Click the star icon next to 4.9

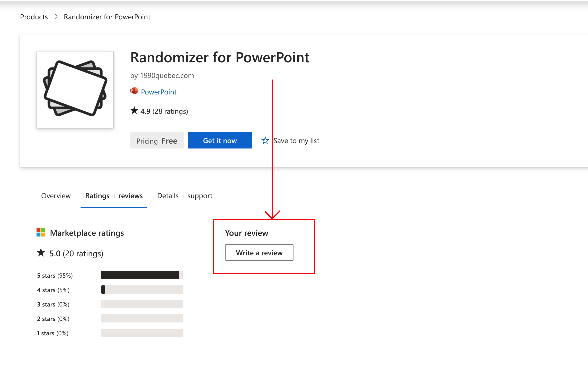[x=134, y=110]
